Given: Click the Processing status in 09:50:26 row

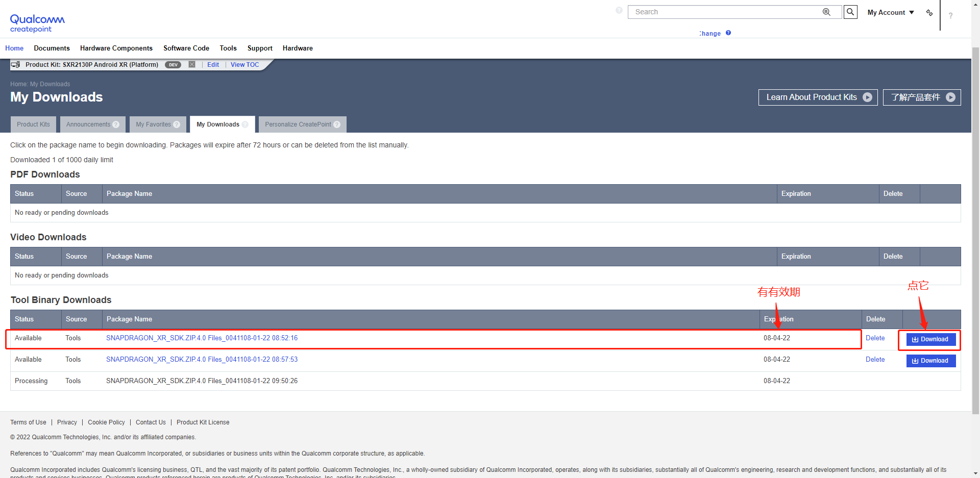Looking at the screenshot, I should point(31,381).
